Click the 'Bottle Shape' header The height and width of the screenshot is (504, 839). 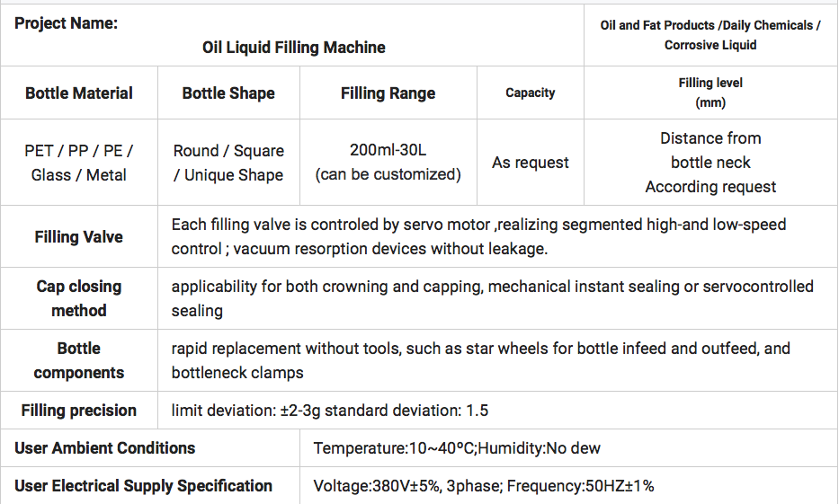tap(228, 93)
